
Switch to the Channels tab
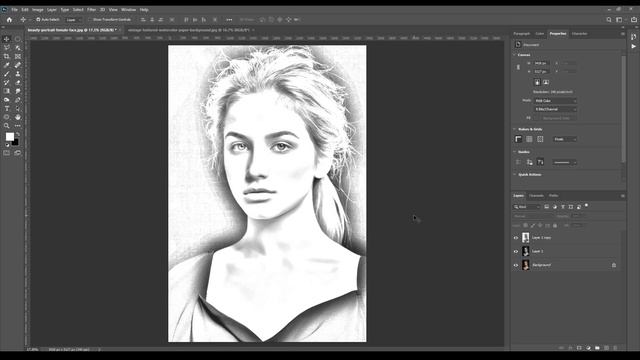coord(536,196)
